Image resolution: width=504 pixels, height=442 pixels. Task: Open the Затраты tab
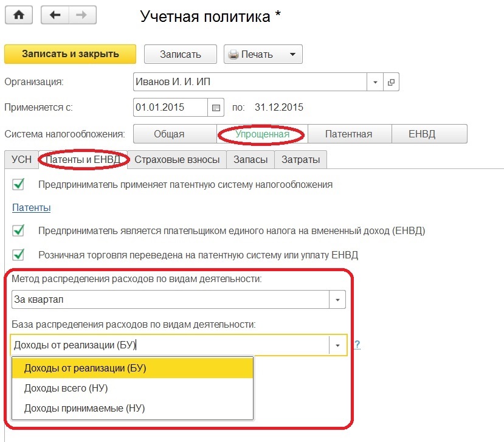pyautogui.click(x=300, y=159)
